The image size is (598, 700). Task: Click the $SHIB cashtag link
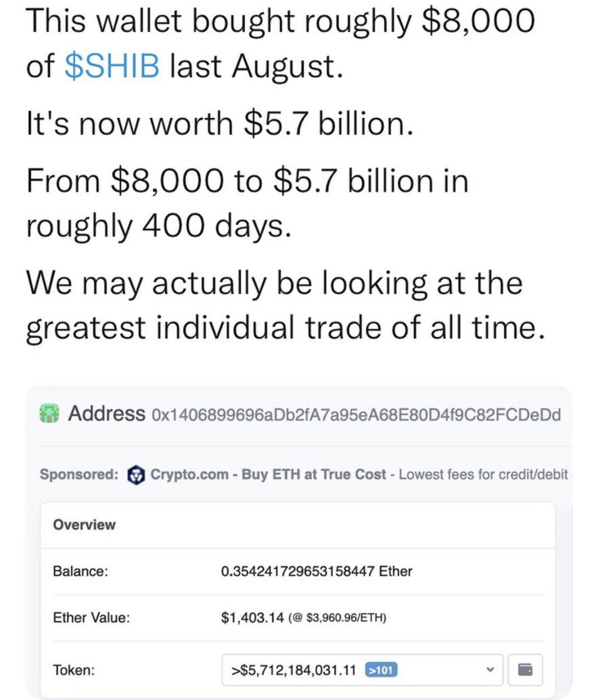coord(112,66)
